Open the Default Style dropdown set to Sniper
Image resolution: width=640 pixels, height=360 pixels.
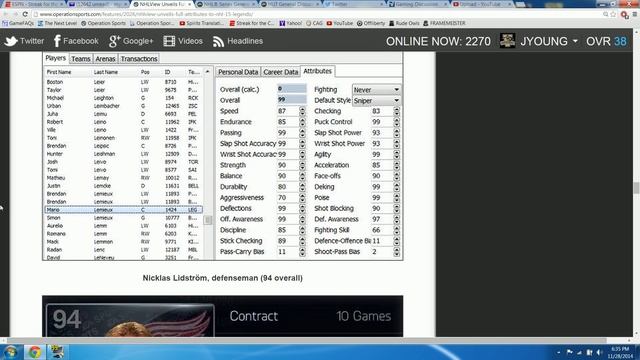click(376, 100)
